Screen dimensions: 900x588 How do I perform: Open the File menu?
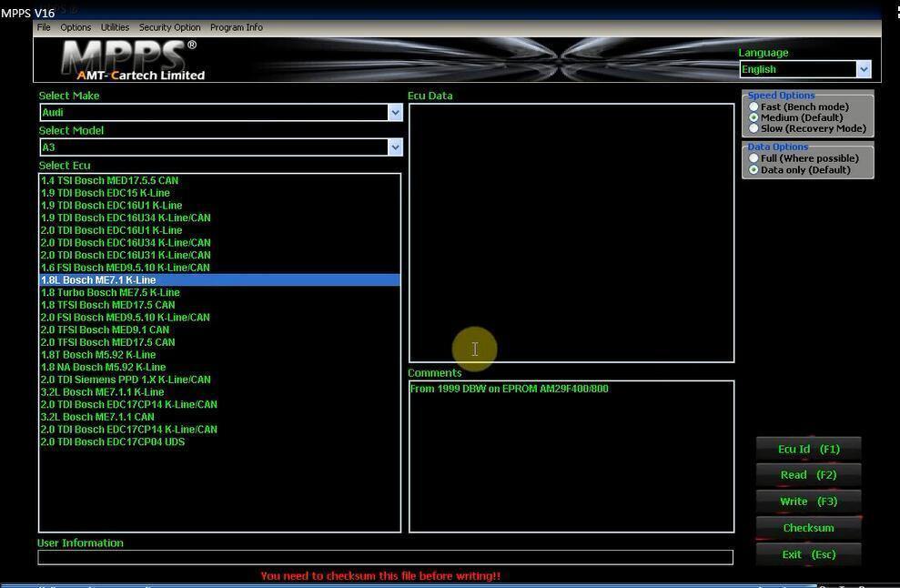click(x=44, y=27)
